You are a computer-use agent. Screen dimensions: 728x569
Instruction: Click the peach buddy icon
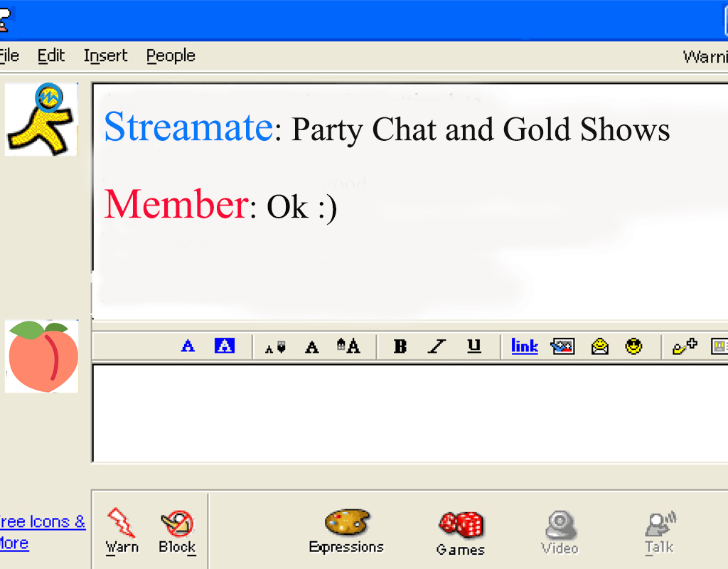[x=41, y=356]
